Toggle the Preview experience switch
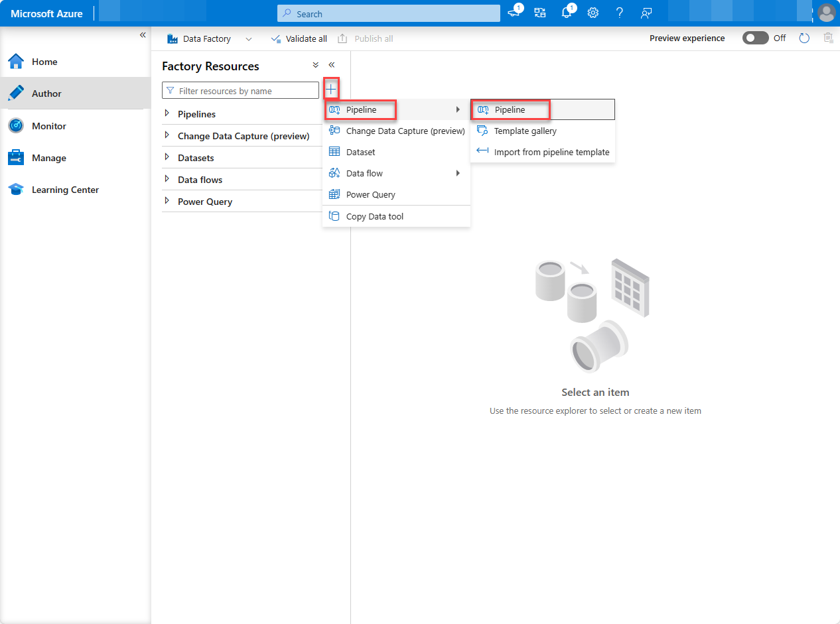Image resolution: width=840 pixels, height=624 pixels. pos(755,38)
